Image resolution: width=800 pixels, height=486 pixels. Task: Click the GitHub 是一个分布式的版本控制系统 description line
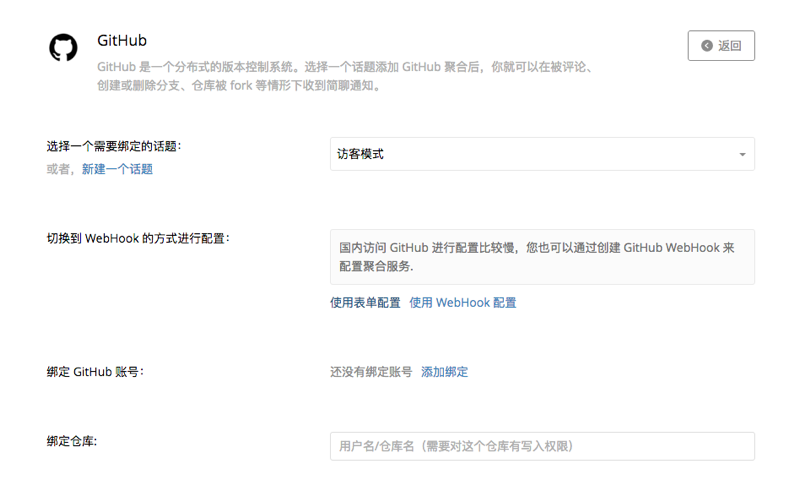(x=346, y=67)
